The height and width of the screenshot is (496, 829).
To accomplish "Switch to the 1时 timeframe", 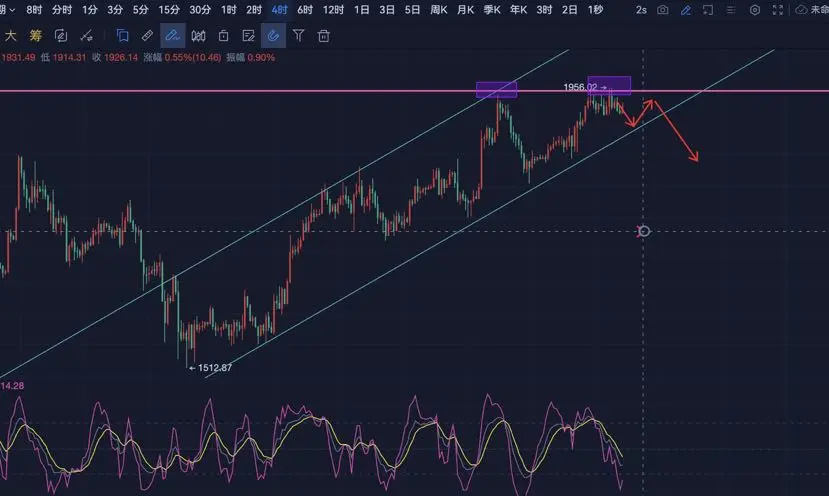I will pyautogui.click(x=228, y=10).
